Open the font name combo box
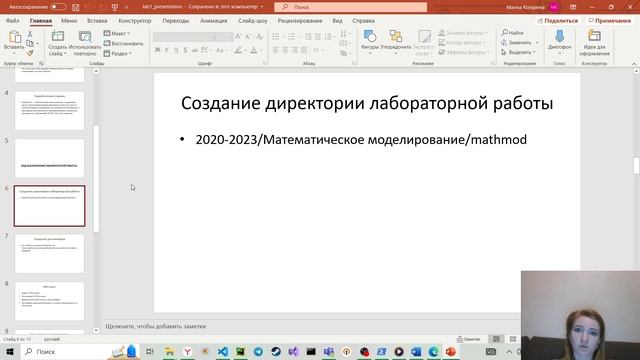The width and height of the screenshot is (640, 360). (183, 37)
